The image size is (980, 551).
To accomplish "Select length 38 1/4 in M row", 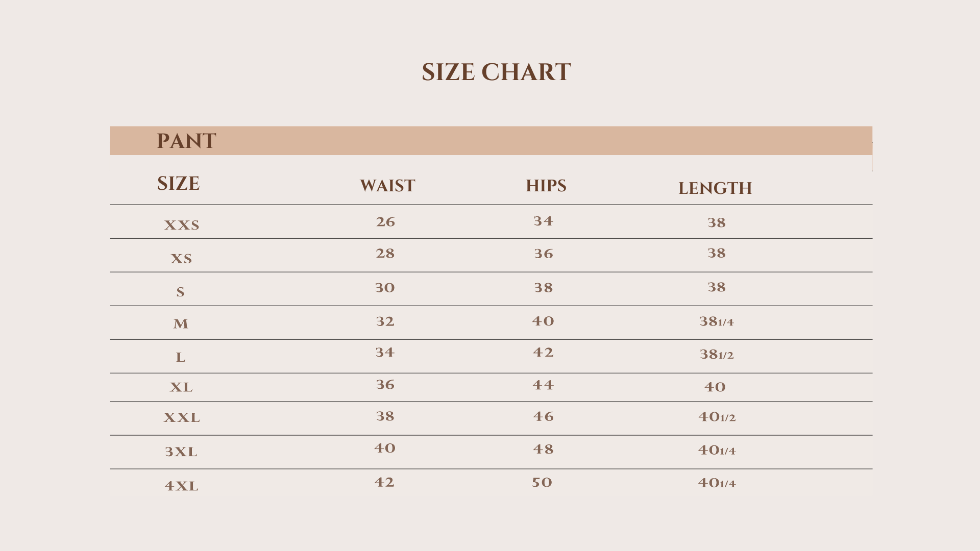I will tap(716, 321).
